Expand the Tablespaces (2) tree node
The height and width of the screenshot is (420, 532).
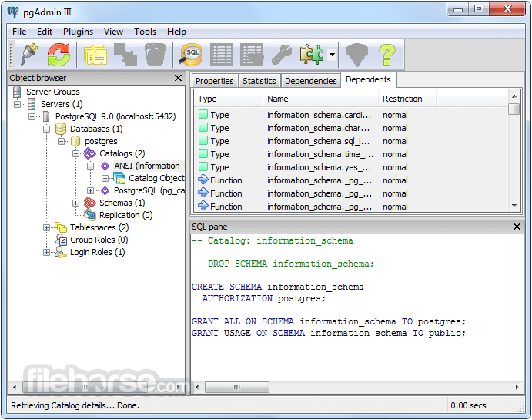pos(47,227)
